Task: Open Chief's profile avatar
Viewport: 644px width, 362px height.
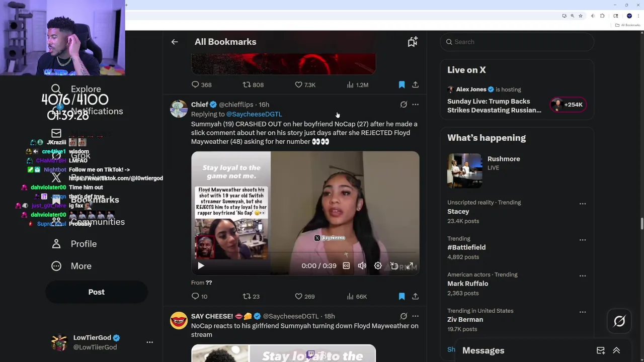Action: click(179, 109)
